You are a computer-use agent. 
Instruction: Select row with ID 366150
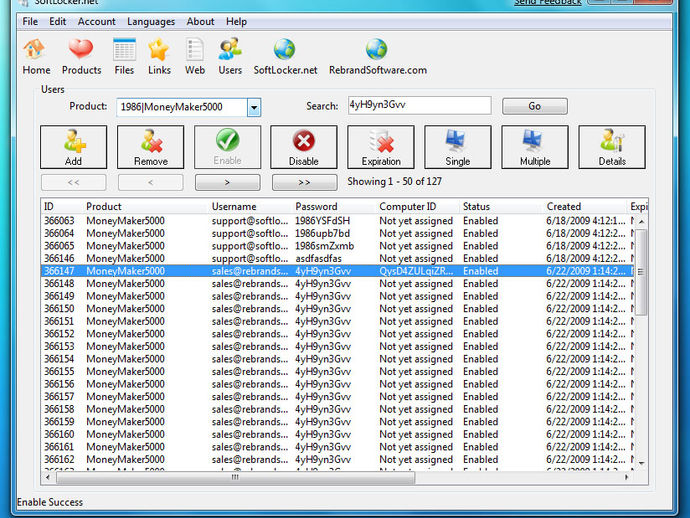338,309
